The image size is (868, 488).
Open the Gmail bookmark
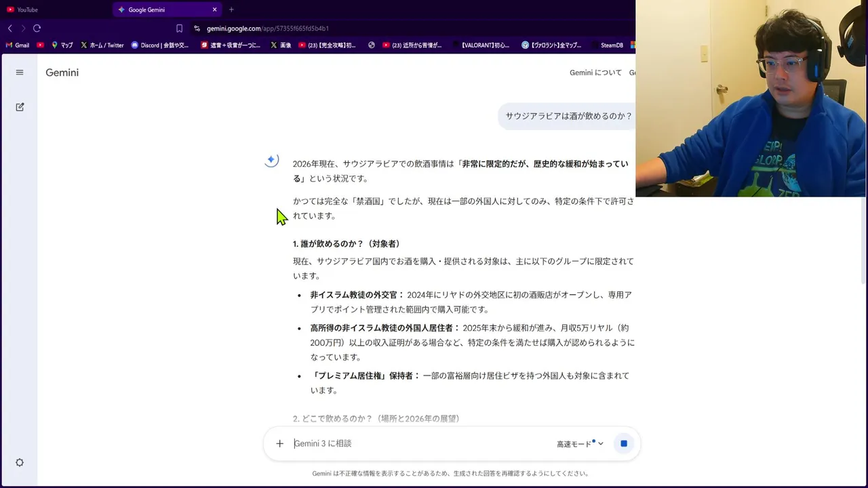pos(18,45)
